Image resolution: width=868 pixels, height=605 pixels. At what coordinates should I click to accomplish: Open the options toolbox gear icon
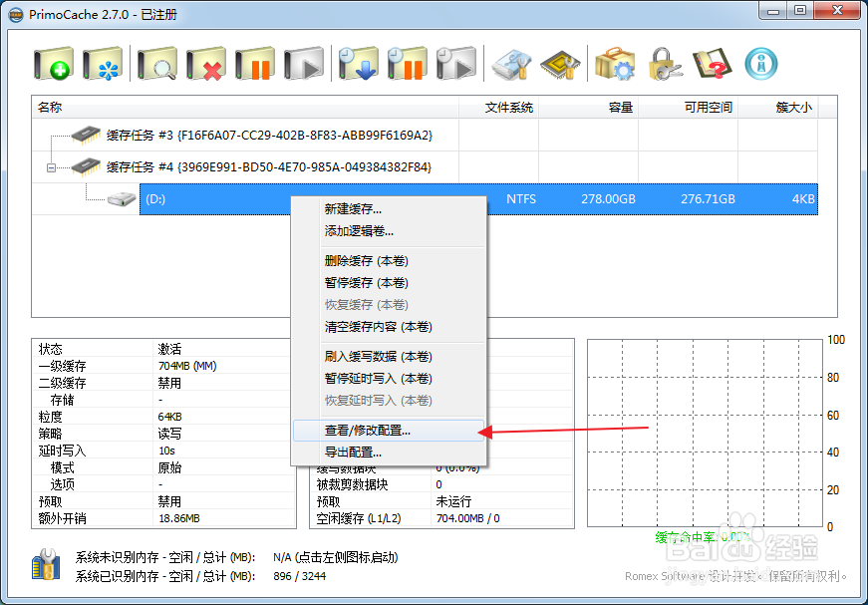pos(615,64)
